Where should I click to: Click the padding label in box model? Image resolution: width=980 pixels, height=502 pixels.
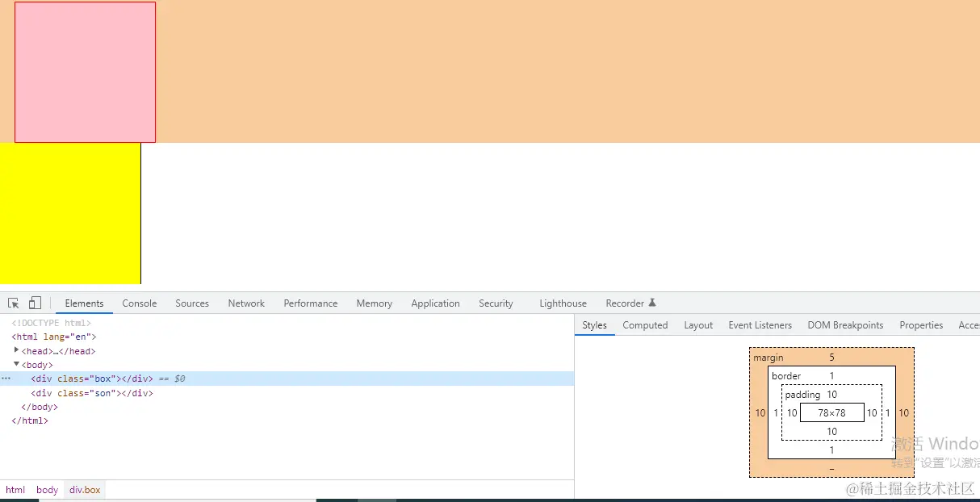(x=802, y=395)
